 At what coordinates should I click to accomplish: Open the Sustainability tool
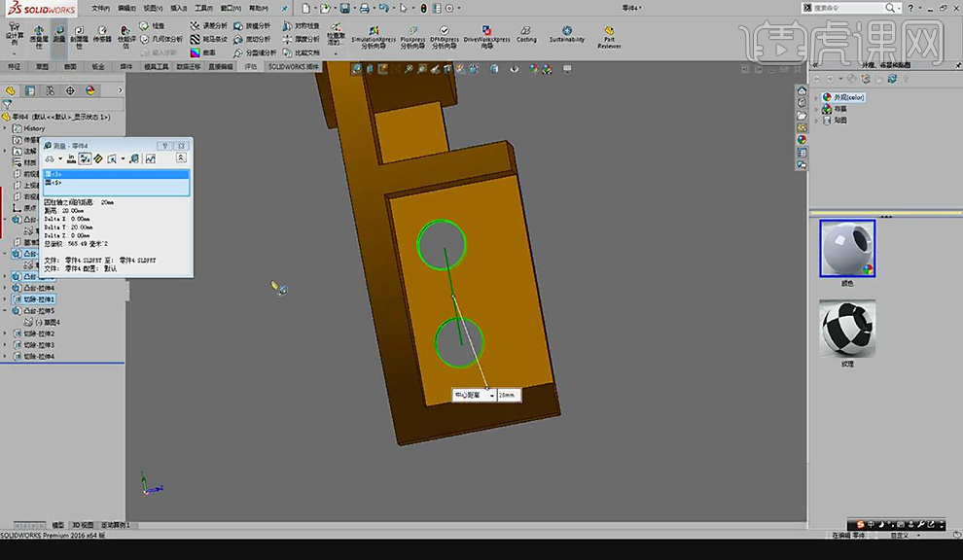point(567,34)
